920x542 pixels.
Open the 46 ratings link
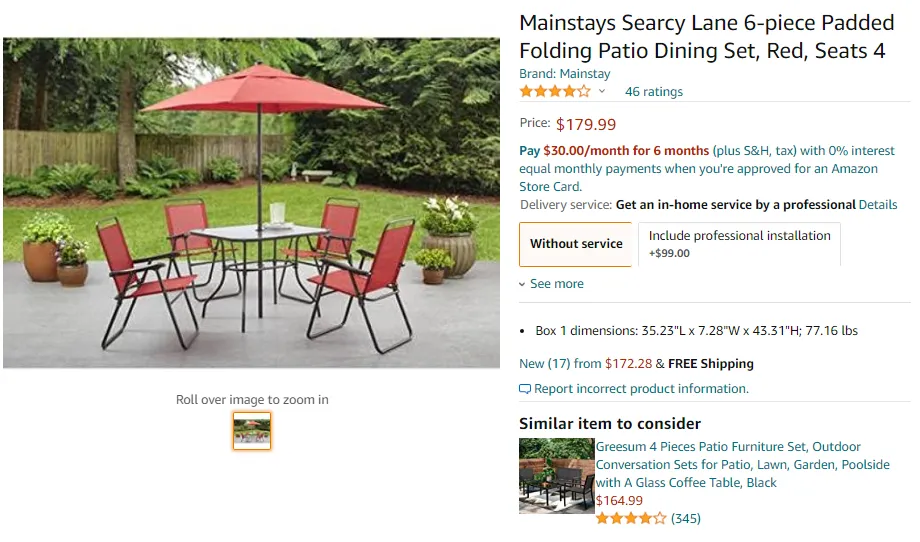(654, 92)
